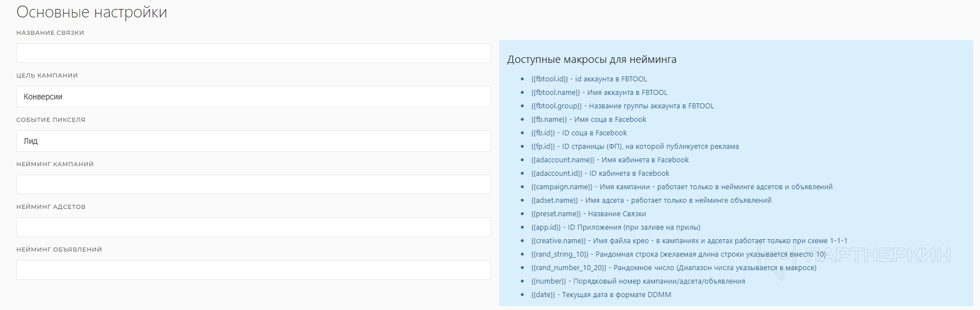This screenshot has width=980, height=310.
Task: Pick the {{fb.id}} macro text
Action: (x=579, y=133)
